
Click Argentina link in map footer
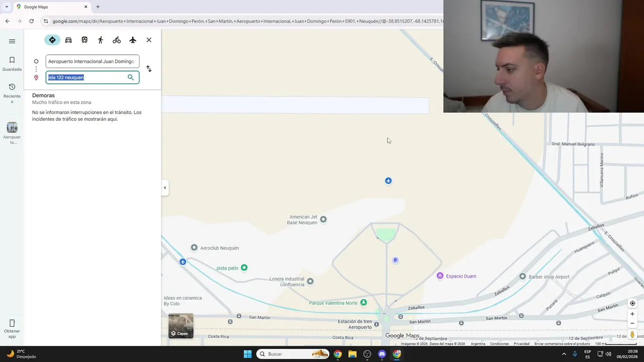[x=478, y=344]
